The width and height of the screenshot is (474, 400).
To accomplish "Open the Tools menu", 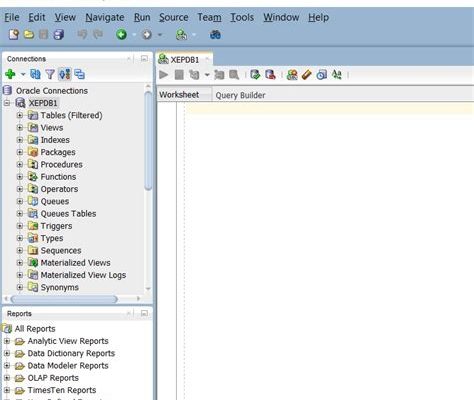I will pyautogui.click(x=242, y=17).
